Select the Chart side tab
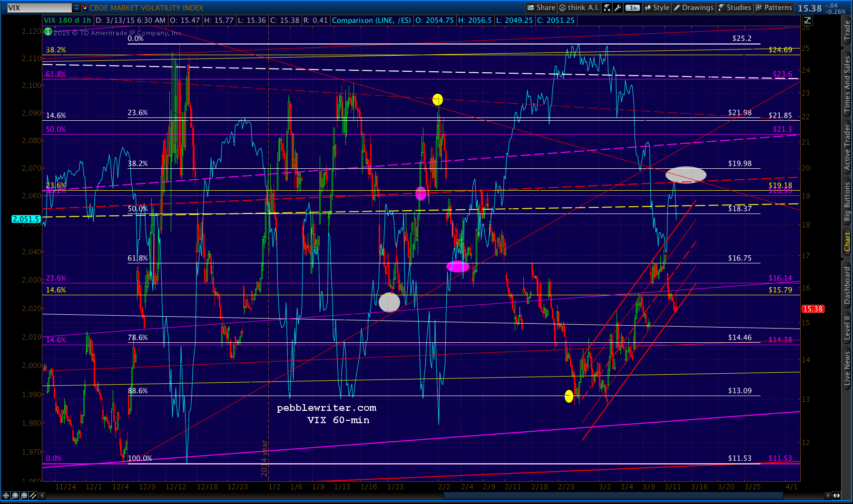The image size is (853, 504). pos(847,242)
